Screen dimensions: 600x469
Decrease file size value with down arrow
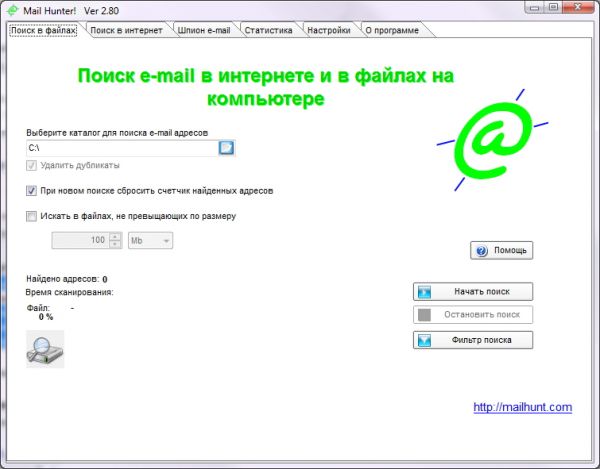tap(115, 244)
